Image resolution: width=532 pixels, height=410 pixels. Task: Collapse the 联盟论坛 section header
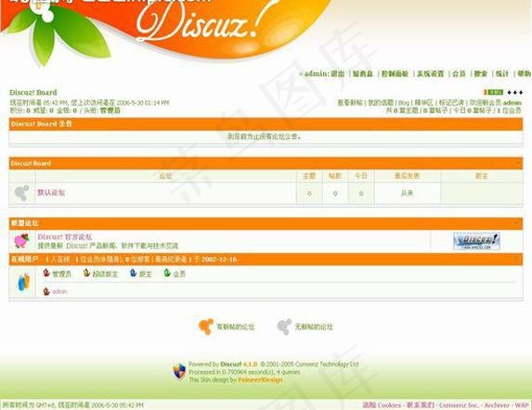[x=517, y=224]
